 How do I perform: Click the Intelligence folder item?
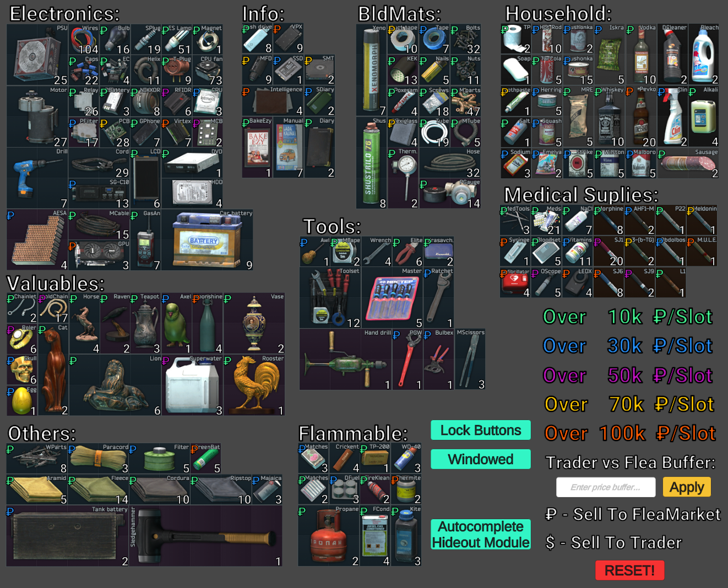273,101
